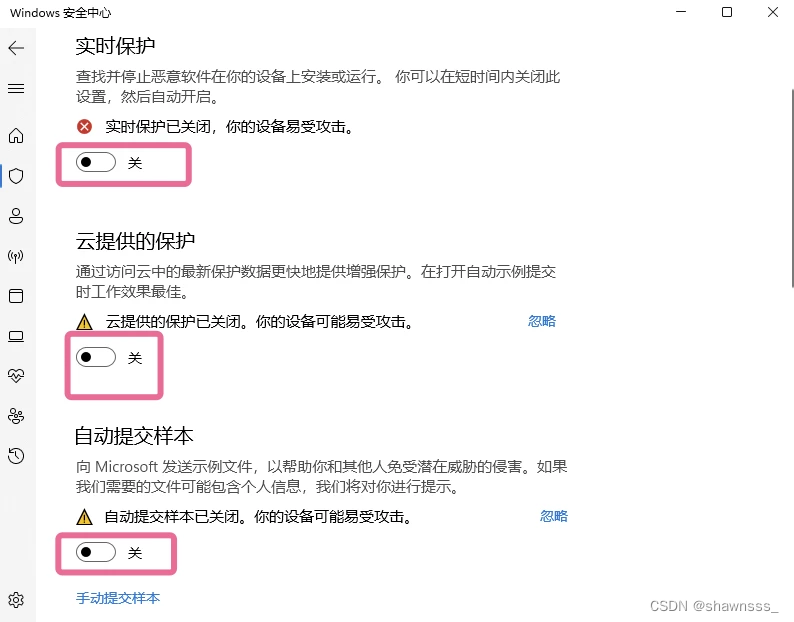Turn on the 实时保护 toggle
Screen dimensions: 794x622
[96, 162]
